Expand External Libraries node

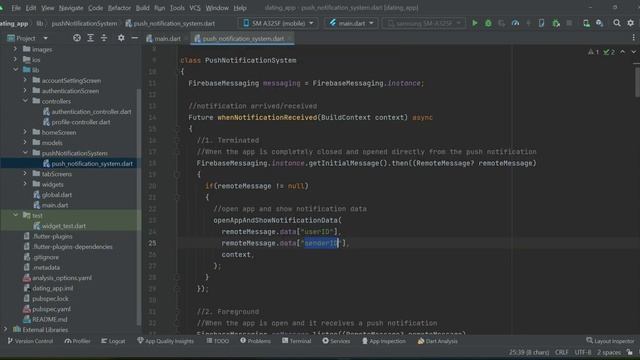click(5, 329)
